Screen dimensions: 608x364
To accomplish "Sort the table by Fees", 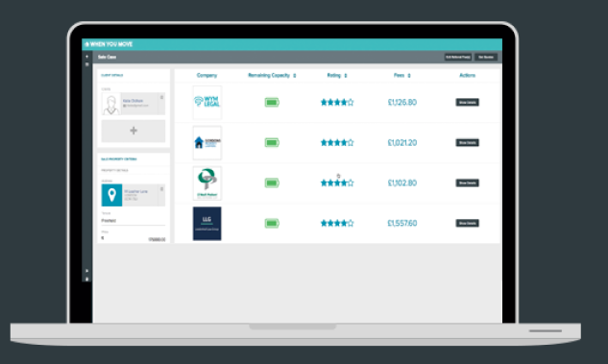I will [409, 76].
